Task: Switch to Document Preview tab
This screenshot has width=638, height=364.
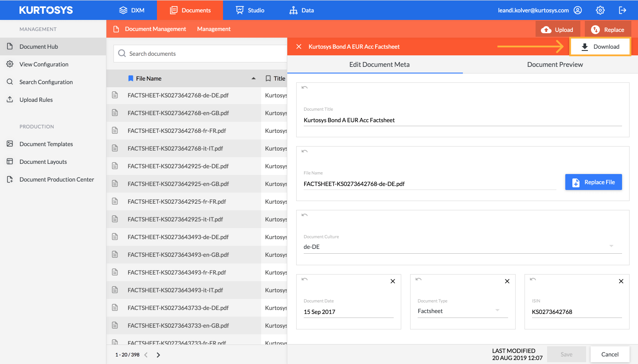Action: point(555,64)
